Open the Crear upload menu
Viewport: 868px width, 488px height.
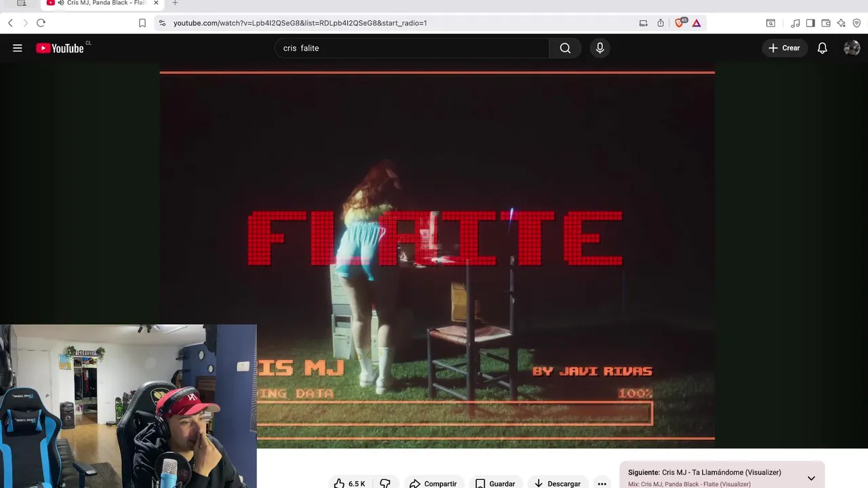click(x=785, y=48)
